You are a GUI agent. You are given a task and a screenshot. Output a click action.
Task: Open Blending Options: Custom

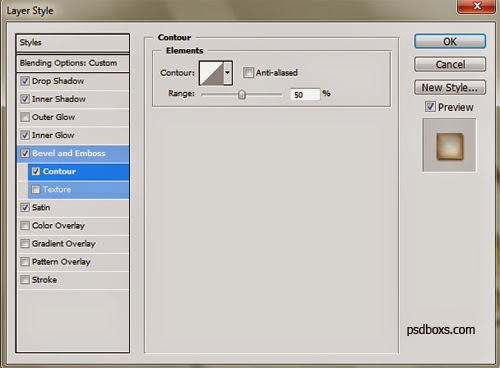click(72, 63)
